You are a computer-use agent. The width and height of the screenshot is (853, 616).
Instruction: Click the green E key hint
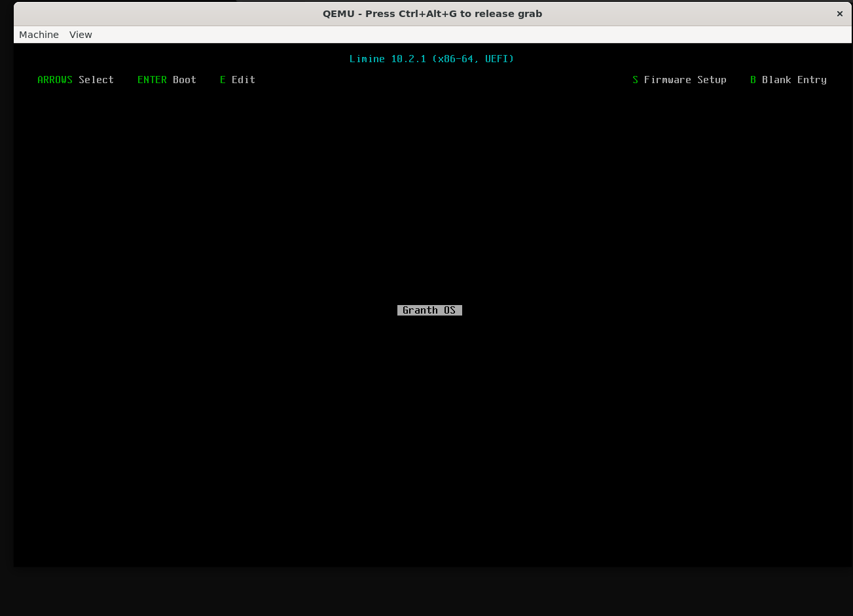[223, 80]
